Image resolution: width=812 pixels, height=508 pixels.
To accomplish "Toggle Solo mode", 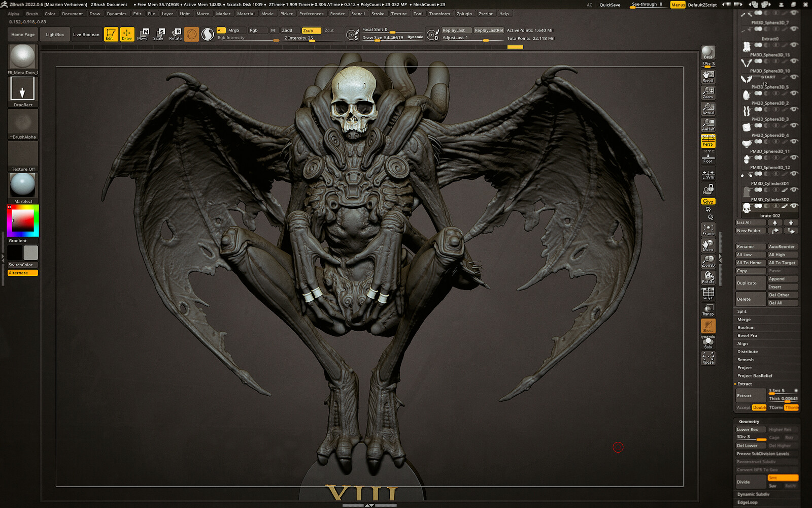I will click(x=708, y=342).
